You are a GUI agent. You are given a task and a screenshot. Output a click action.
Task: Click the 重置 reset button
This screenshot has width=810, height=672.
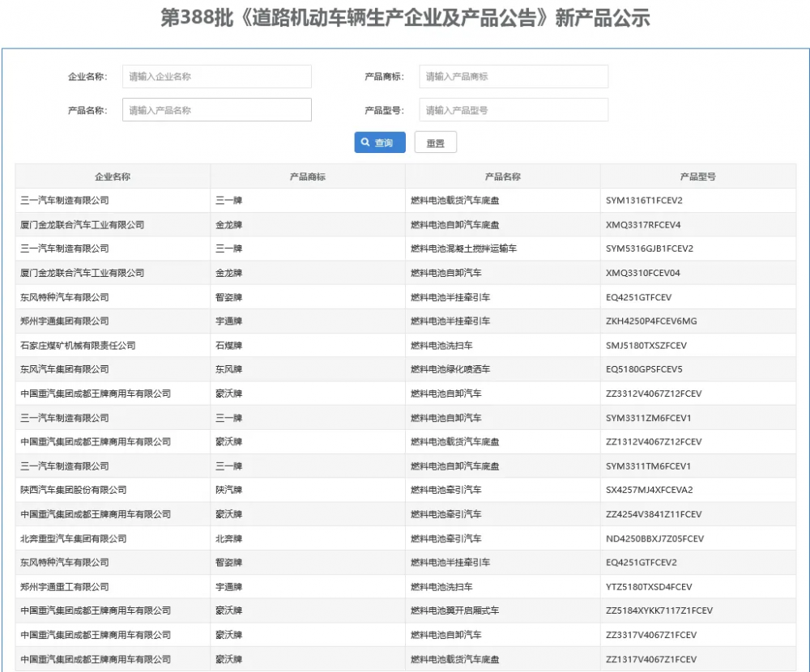(436, 142)
